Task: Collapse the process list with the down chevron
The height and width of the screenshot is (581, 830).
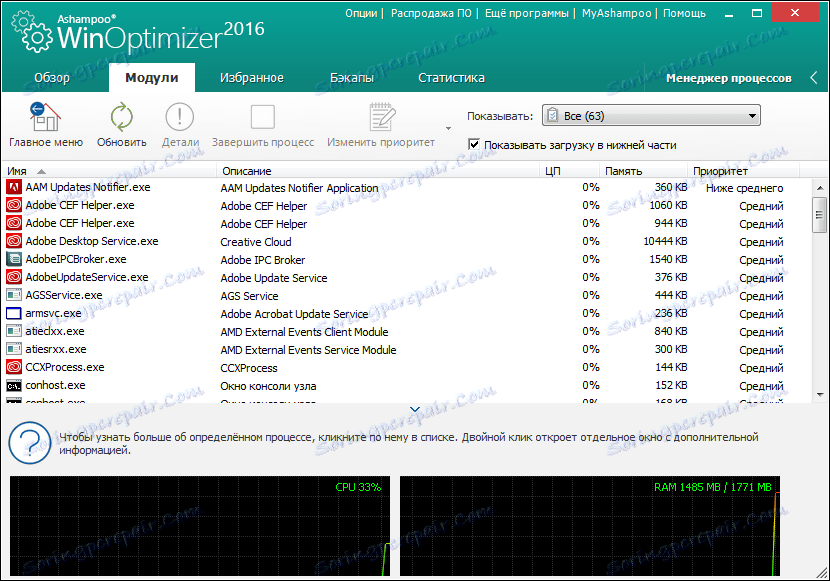Action: (x=414, y=409)
